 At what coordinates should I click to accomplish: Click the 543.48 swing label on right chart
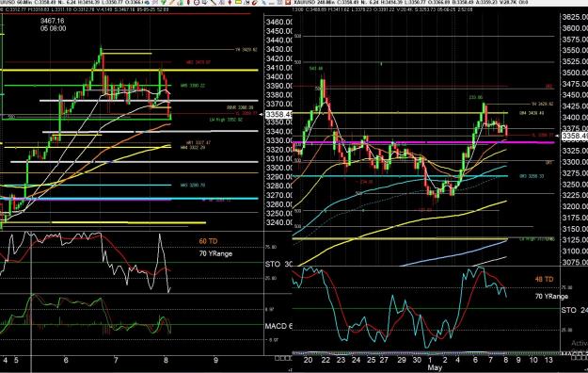pyautogui.click(x=316, y=69)
